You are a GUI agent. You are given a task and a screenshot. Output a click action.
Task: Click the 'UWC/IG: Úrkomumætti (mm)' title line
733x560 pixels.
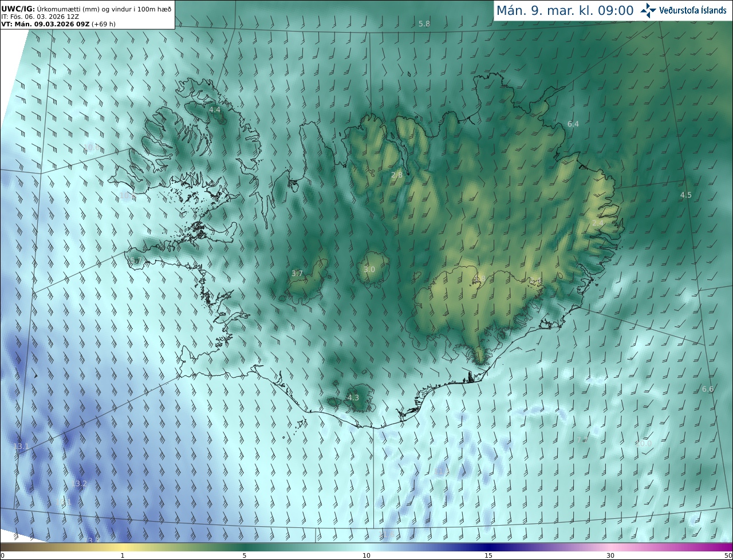[86, 9]
